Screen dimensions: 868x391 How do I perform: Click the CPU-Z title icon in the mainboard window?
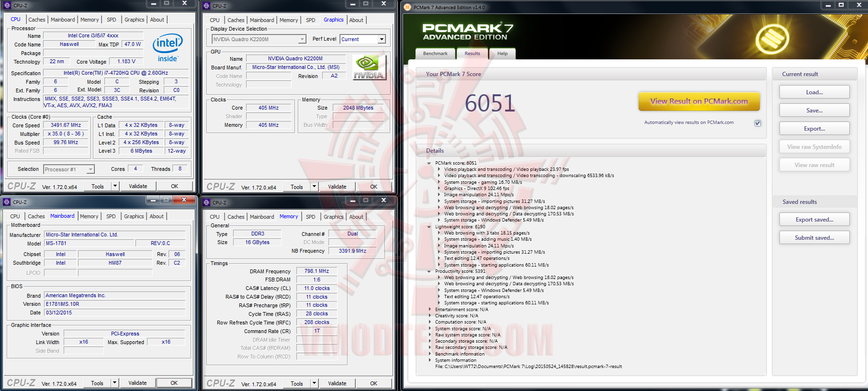[7, 202]
